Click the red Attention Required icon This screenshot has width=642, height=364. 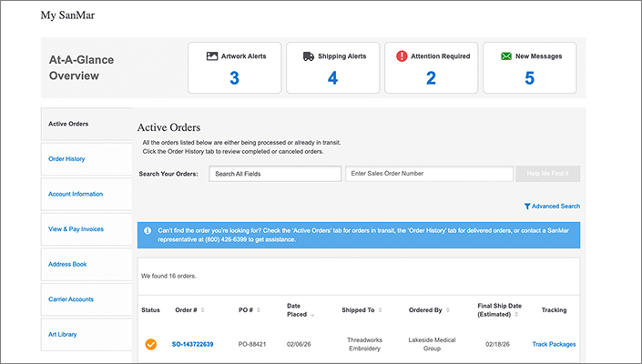point(403,56)
